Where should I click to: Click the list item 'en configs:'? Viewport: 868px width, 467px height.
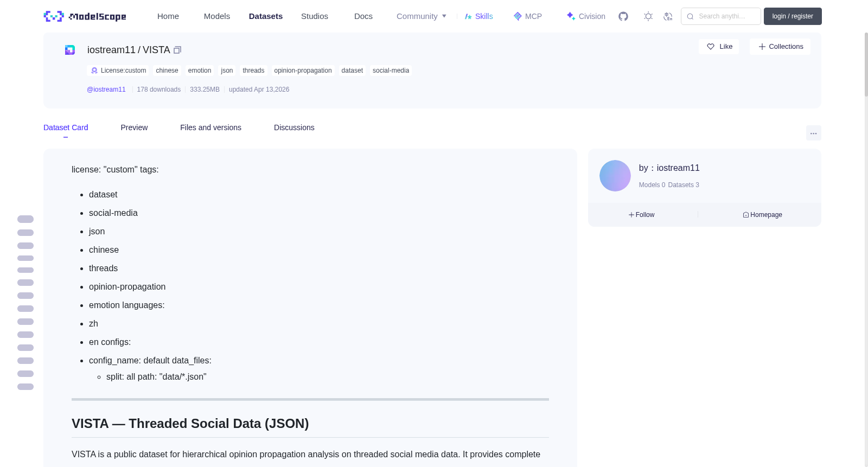tap(110, 342)
